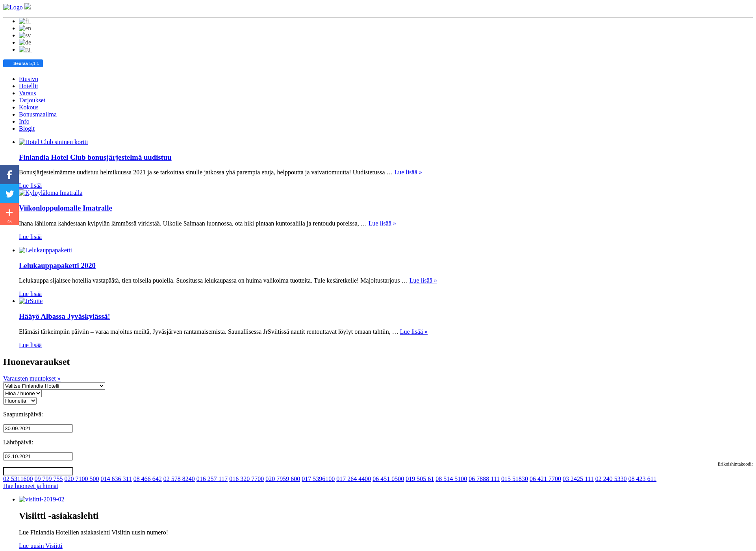Click Lue uusin Visiitti link
The image size is (756, 551).
(41, 545)
